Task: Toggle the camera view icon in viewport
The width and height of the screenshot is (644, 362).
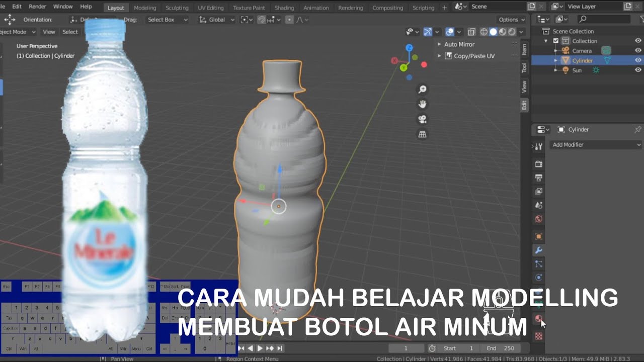Action: click(x=422, y=119)
